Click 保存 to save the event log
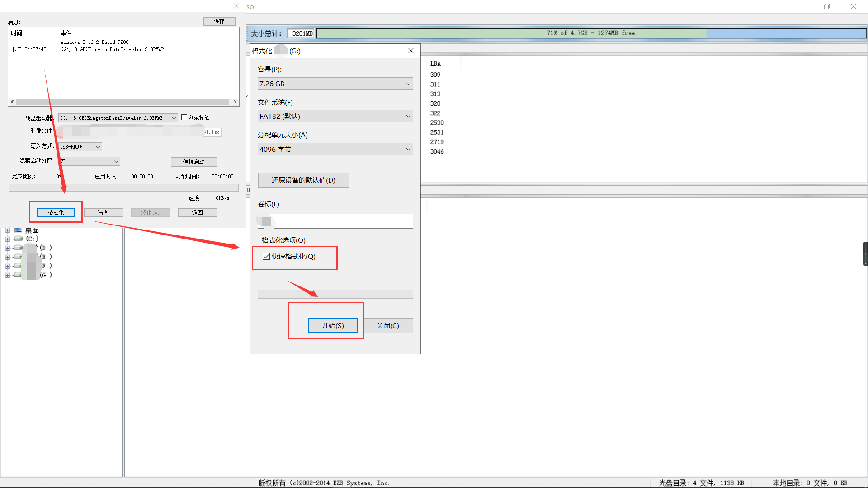Screen dimensions: 868x488 (x=219, y=21)
